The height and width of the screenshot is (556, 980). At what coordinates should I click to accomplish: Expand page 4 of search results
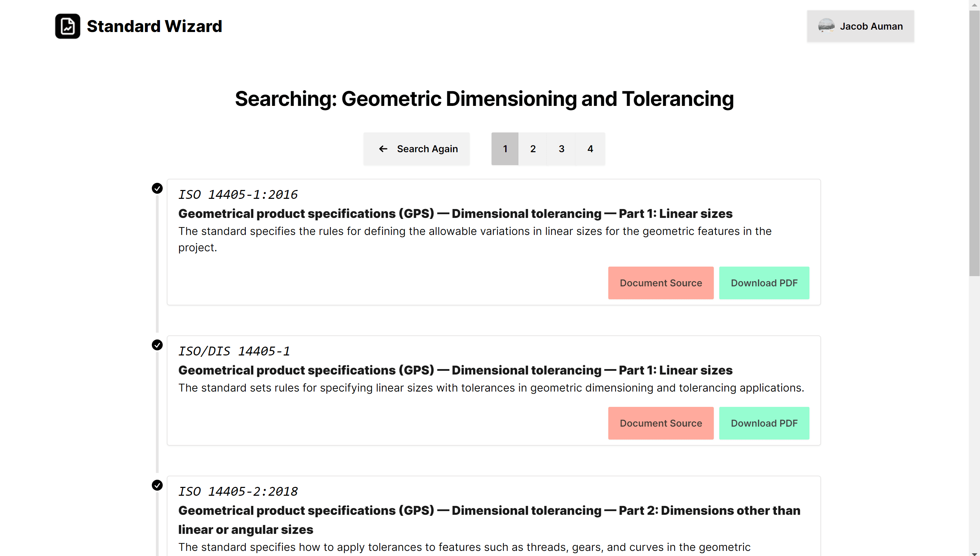coord(590,148)
